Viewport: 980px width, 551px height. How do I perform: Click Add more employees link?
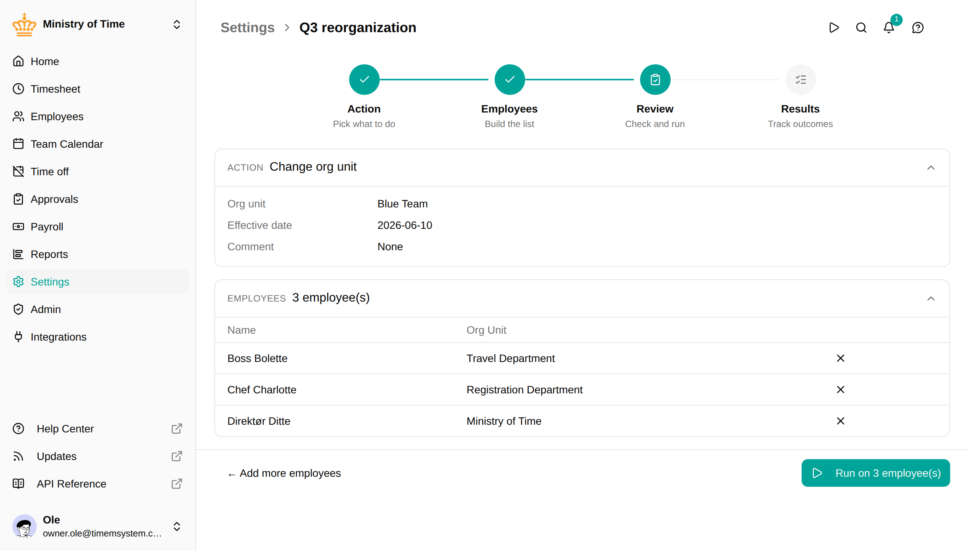(284, 473)
